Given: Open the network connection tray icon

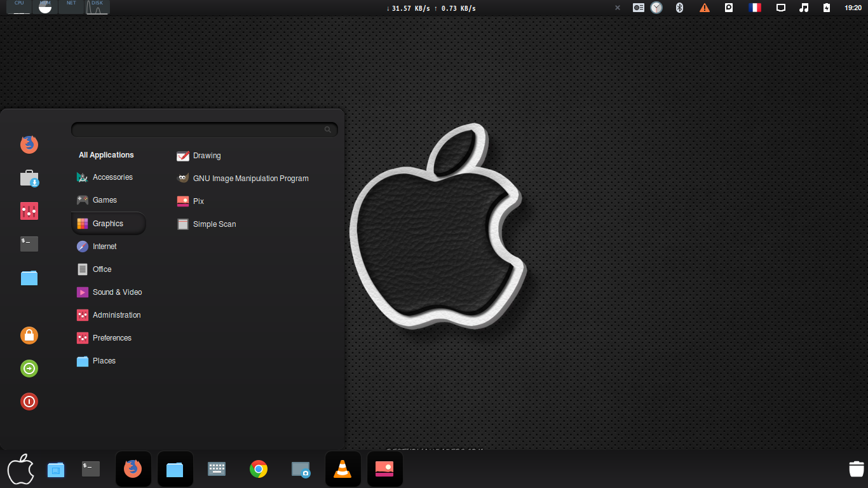Looking at the screenshot, I should click(781, 8).
